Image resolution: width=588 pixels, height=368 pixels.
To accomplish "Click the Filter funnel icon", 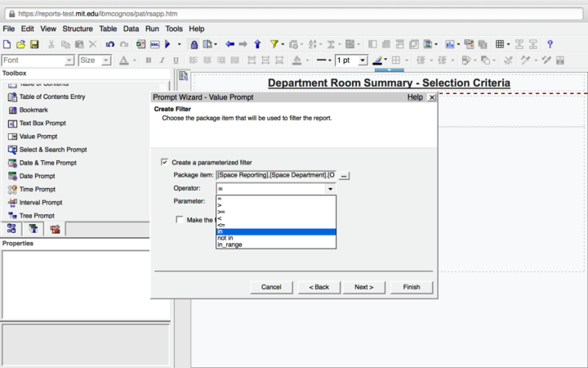I will click(x=274, y=44).
